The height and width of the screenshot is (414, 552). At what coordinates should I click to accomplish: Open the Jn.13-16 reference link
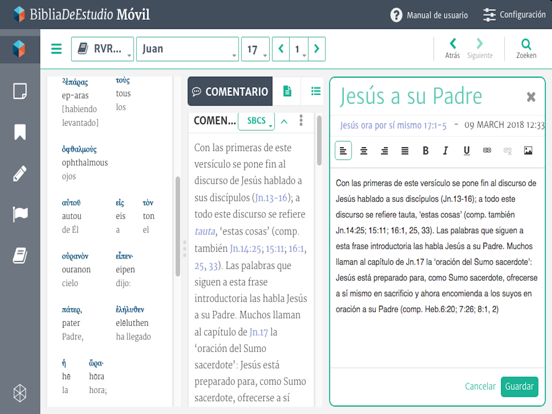(x=271, y=198)
